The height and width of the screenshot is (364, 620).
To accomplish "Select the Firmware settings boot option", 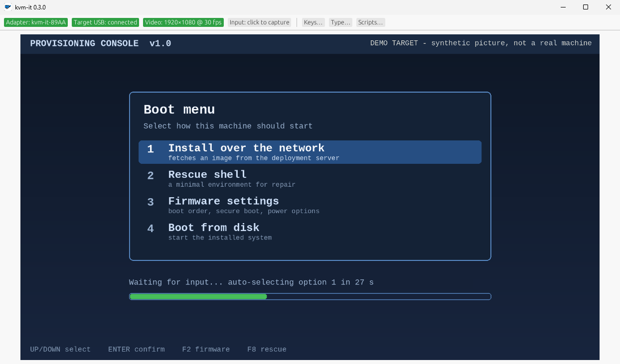I will (310, 205).
